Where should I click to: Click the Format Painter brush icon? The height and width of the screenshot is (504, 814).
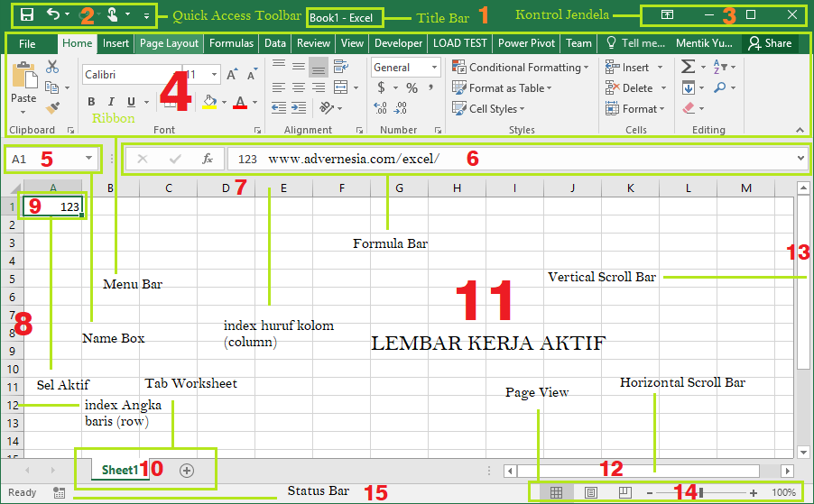(x=52, y=108)
